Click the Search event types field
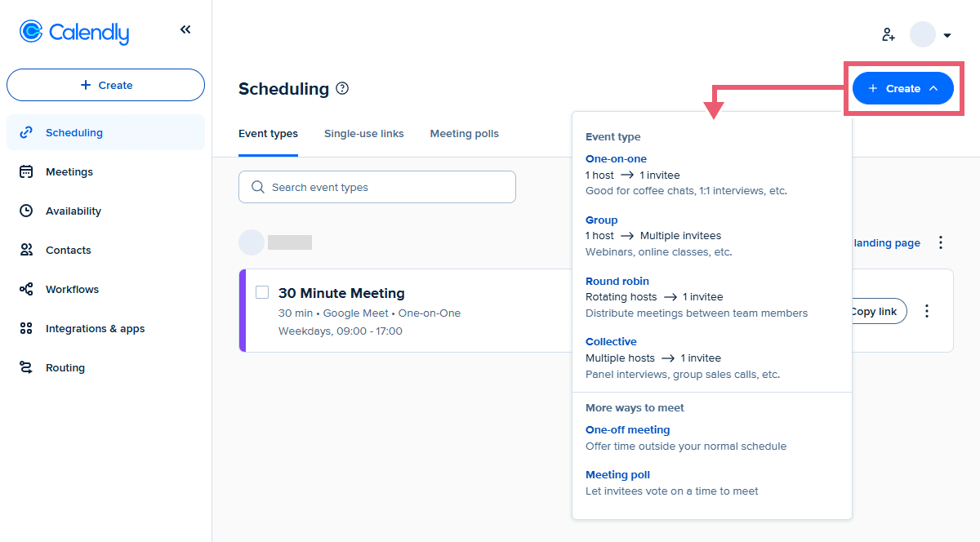Viewport: 980px width, 542px height. point(377,187)
